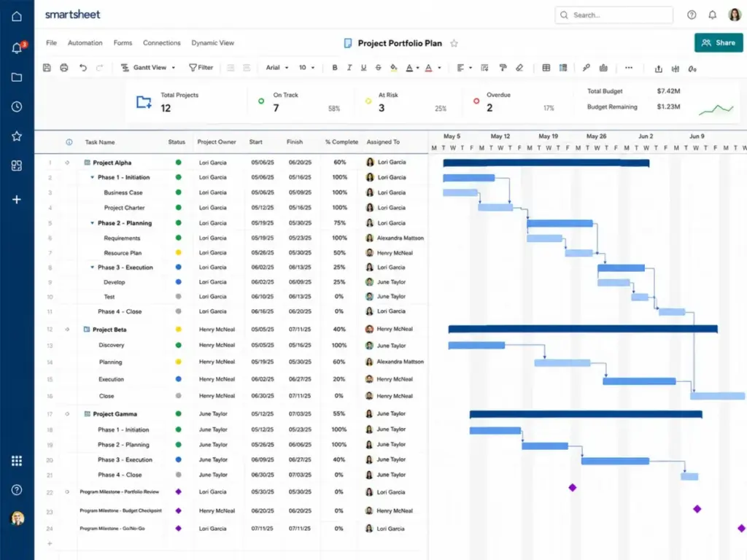Open Favorites star icon in sidebar

[x=17, y=136]
